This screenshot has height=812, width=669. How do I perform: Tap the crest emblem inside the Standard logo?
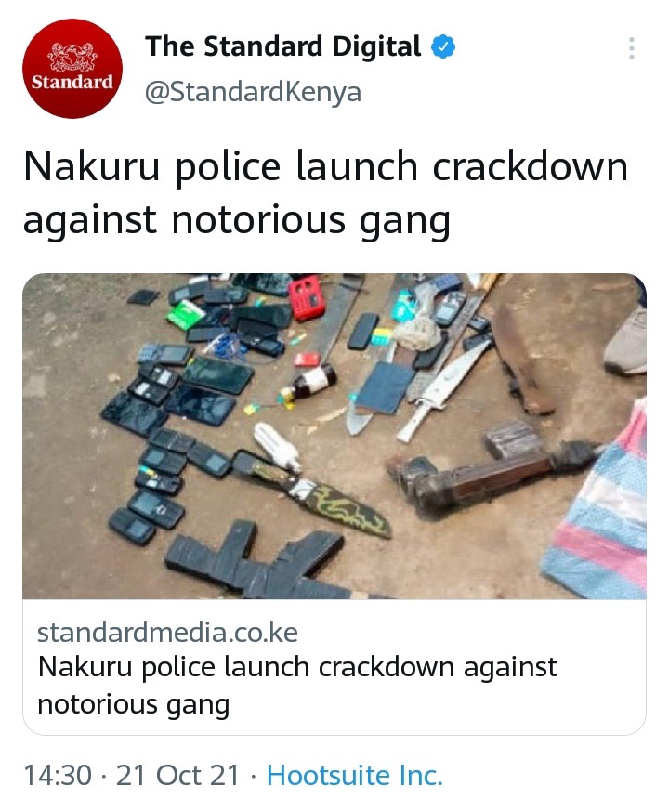(72, 57)
